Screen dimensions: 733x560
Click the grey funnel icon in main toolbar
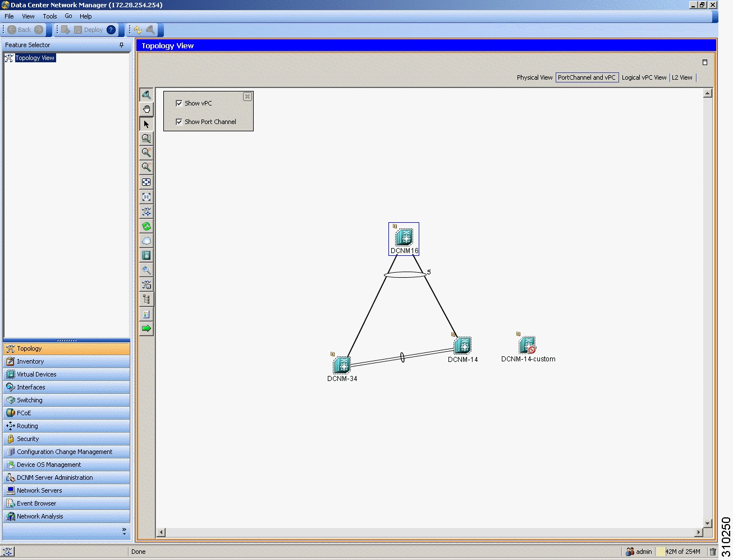click(x=150, y=30)
